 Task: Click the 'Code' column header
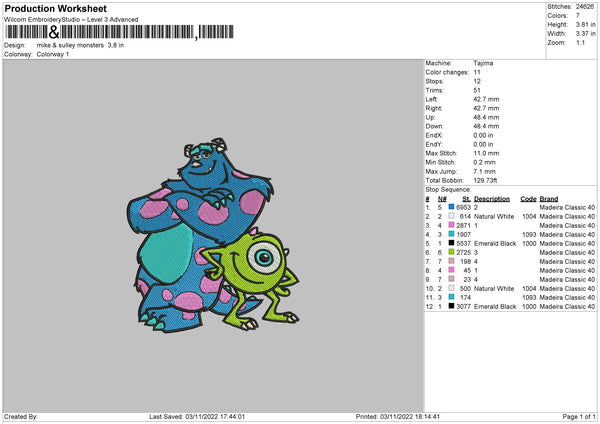[x=528, y=199]
